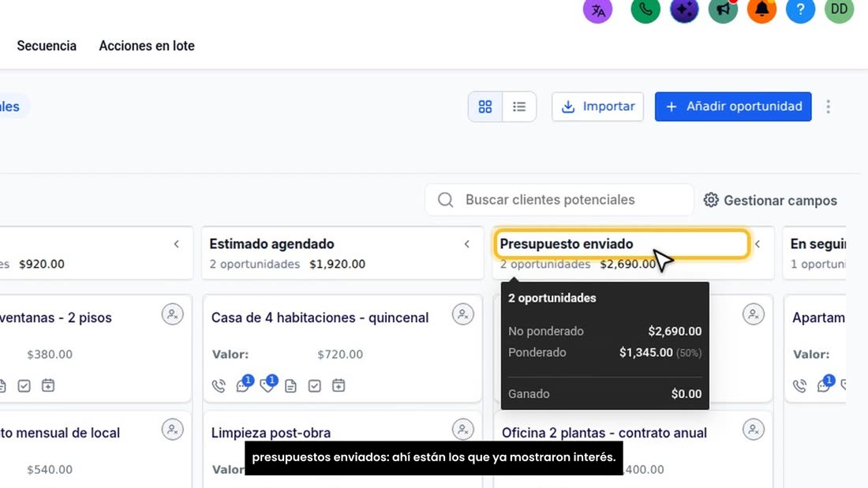Open the ventanas - 2 pisos card
The height and width of the screenshot is (488, 868).
pyautogui.click(x=55, y=318)
